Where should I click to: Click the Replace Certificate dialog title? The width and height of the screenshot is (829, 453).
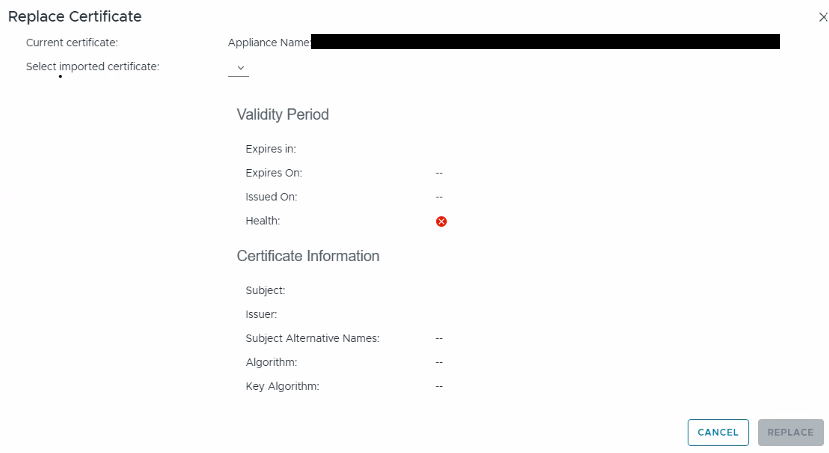(75, 17)
